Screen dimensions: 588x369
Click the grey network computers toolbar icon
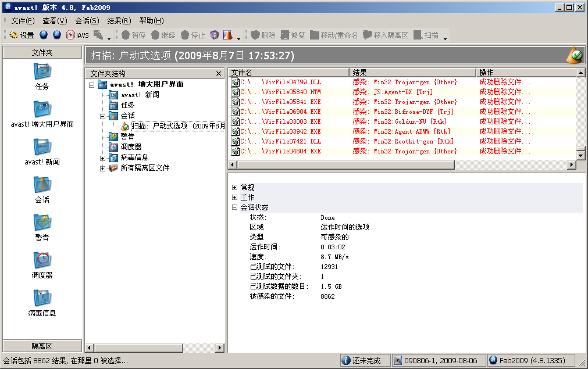click(98, 35)
